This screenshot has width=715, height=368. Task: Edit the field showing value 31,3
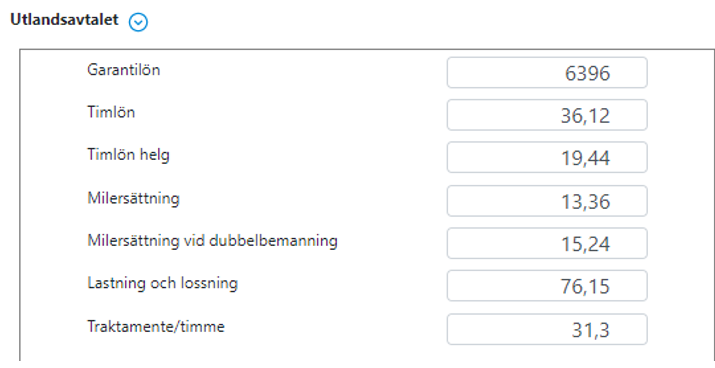tap(547, 329)
